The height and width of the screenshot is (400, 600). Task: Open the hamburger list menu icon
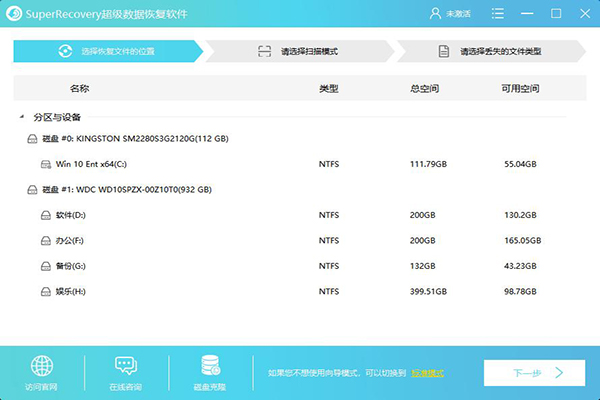tap(497, 14)
